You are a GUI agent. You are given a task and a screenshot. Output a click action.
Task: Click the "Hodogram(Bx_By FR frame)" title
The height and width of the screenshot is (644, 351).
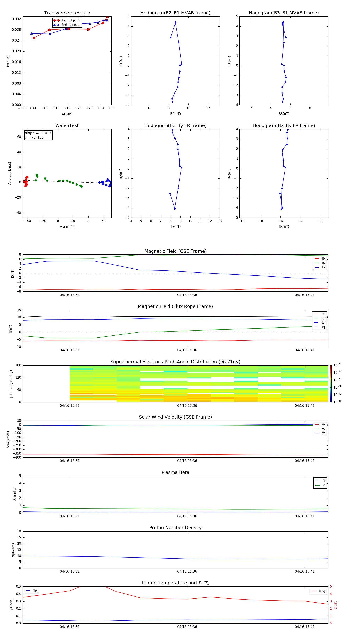(x=284, y=125)
